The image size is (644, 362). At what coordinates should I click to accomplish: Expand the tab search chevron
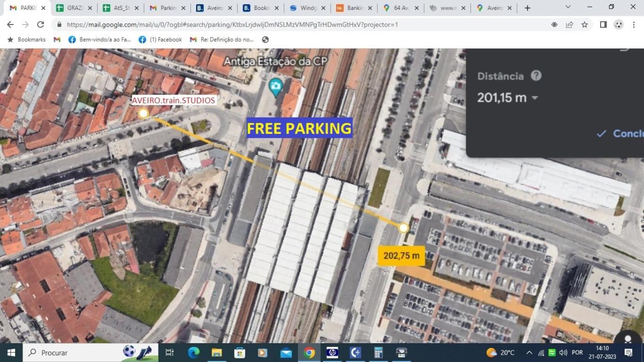568,8
